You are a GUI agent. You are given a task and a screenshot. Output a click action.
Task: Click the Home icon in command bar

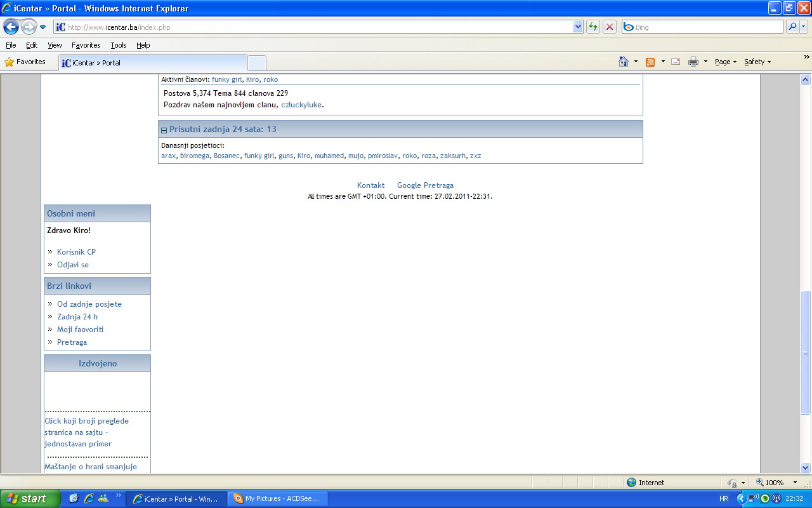(x=624, y=62)
